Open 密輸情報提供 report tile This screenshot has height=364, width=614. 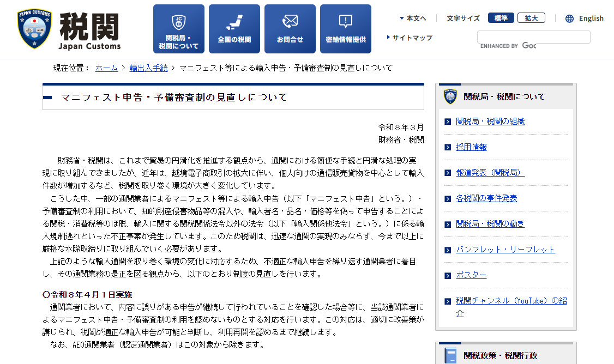[x=346, y=29]
